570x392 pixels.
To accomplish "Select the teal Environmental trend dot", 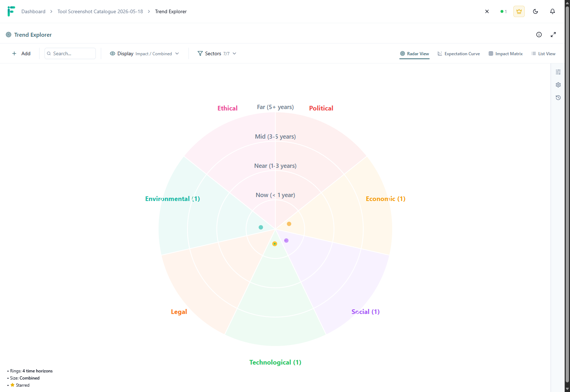I will pos(261,227).
